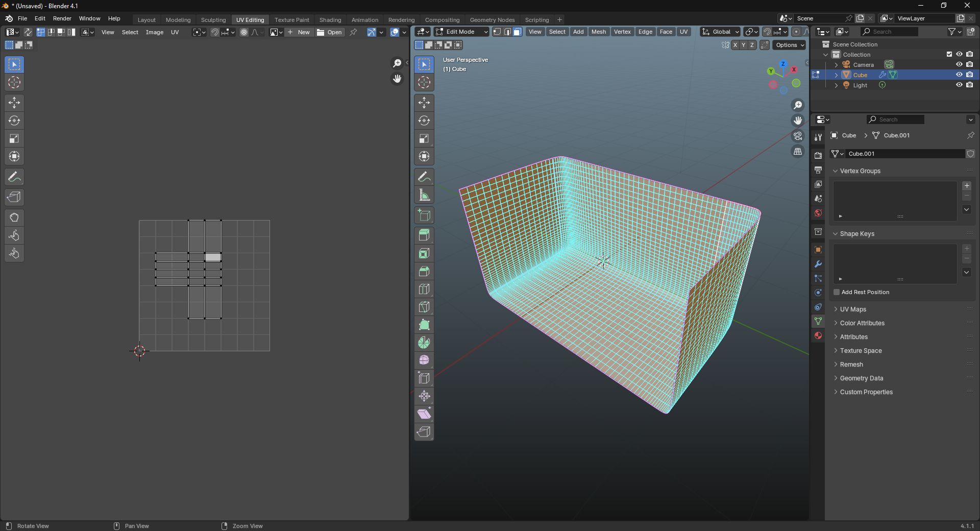Click the Open image button
This screenshot has height=531, width=980.
[330, 32]
